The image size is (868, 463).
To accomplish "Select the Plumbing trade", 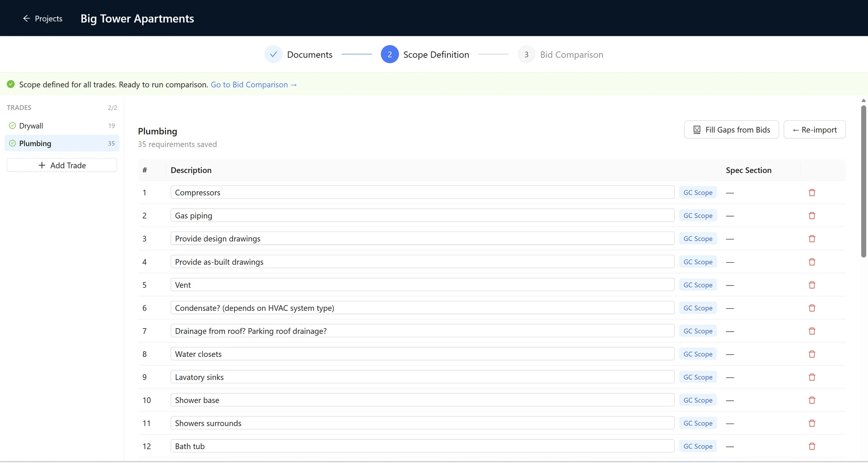I will tap(62, 143).
